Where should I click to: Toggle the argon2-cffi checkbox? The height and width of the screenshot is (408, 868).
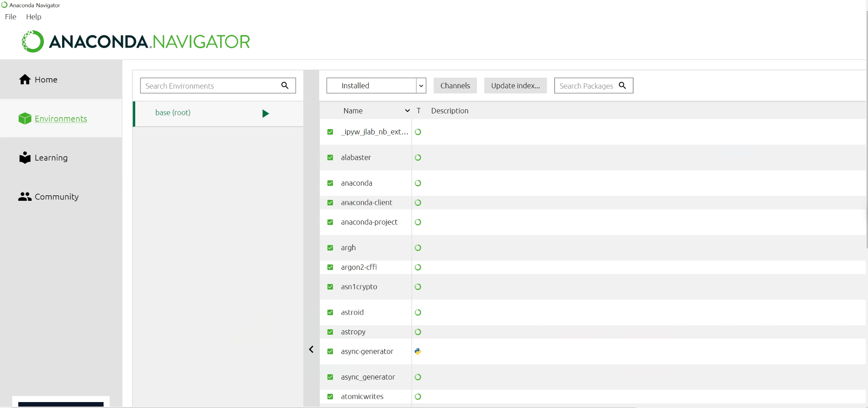point(330,267)
